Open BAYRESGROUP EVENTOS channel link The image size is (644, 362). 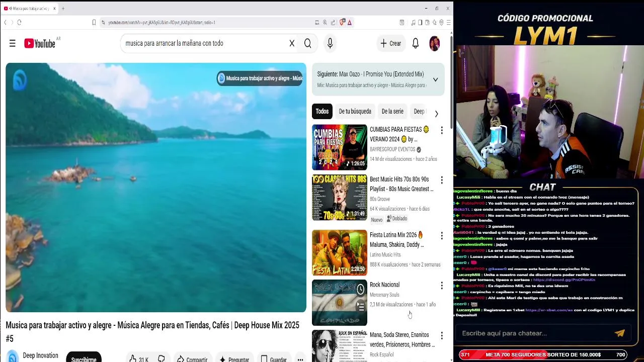click(392, 149)
